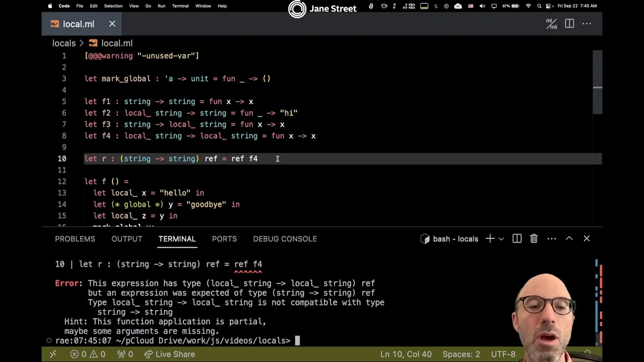The image size is (644, 362).
Task: Open Spotlight search magnifier
Action: 539,6
